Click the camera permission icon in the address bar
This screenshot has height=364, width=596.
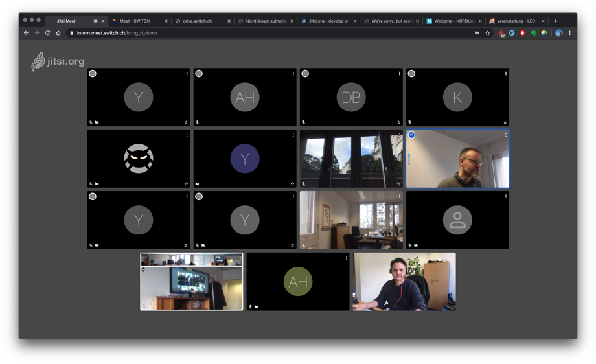point(477,33)
